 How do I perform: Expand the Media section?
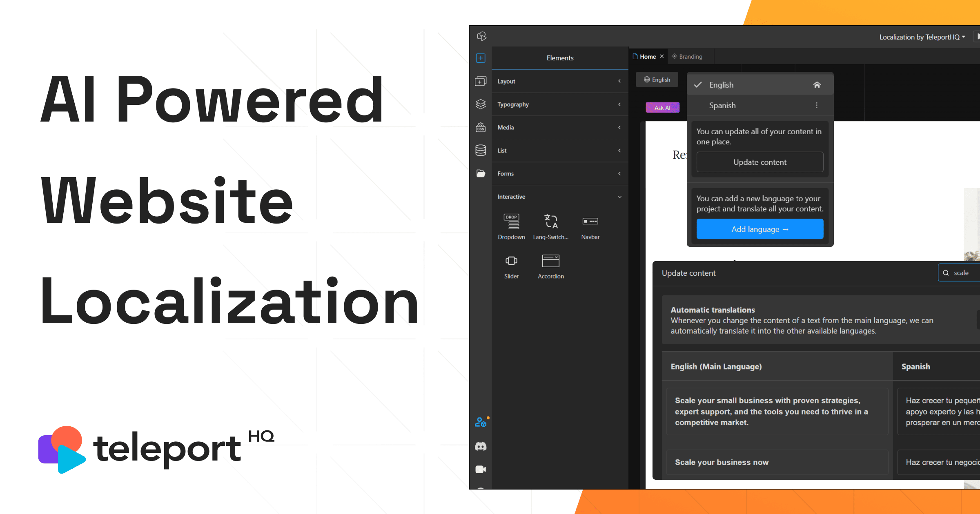[560, 127]
